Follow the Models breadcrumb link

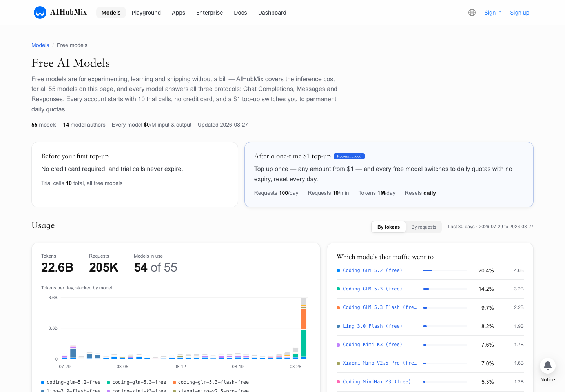click(x=40, y=45)
